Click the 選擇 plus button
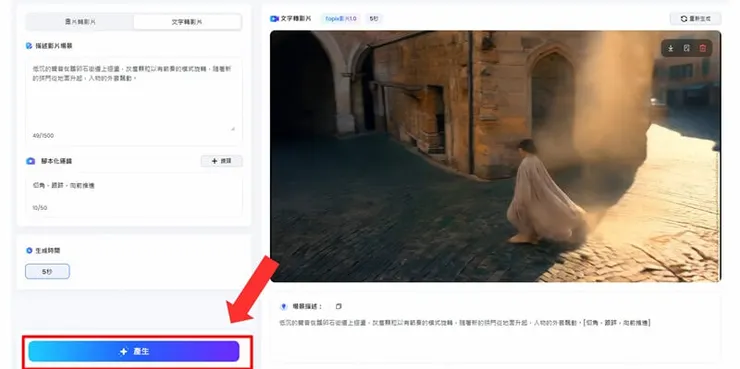Image resolution: width=740 pixels, height=369 pixels. pos(221,161)
